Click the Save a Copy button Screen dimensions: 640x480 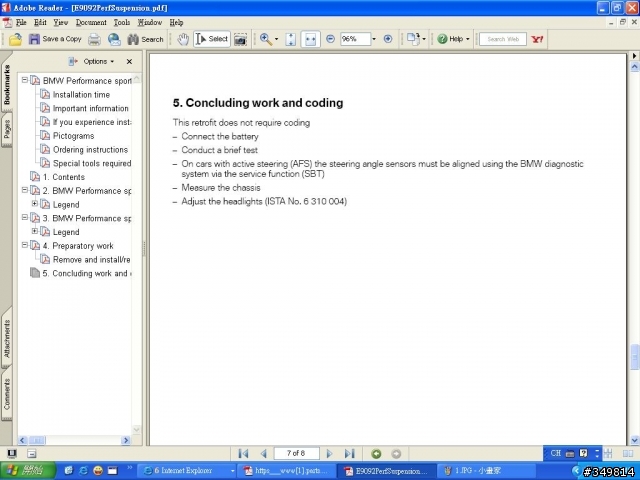[55, 39]
